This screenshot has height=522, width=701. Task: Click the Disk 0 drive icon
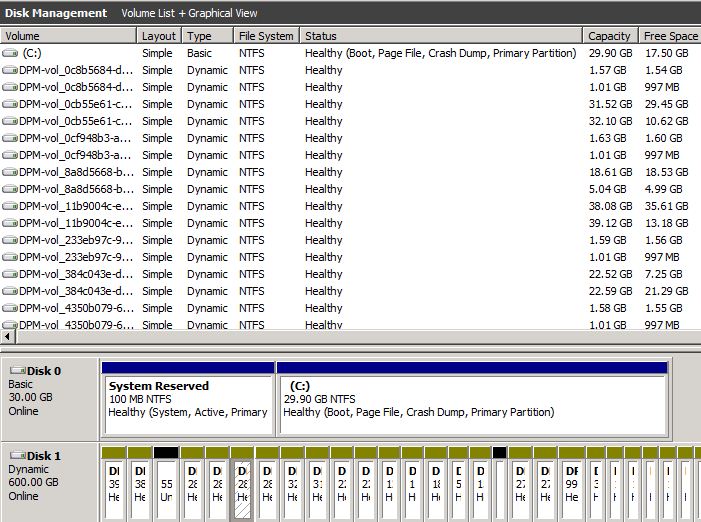17,370
